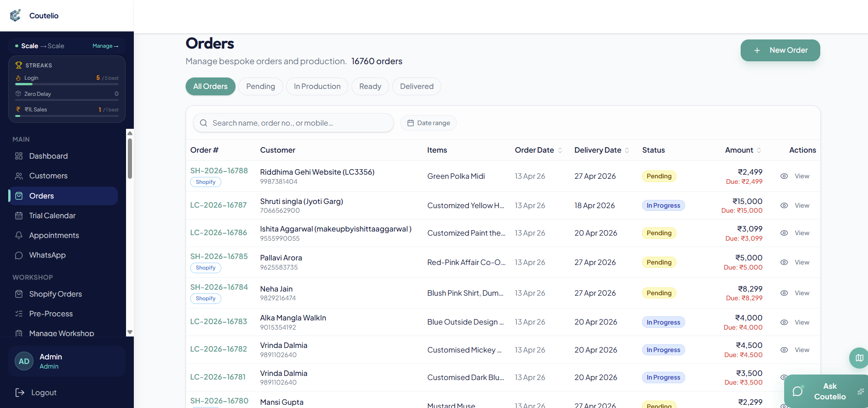This screenshot has width=868, height=408.
Task: Switch to the Delivered tab
Action: (417, 87)
